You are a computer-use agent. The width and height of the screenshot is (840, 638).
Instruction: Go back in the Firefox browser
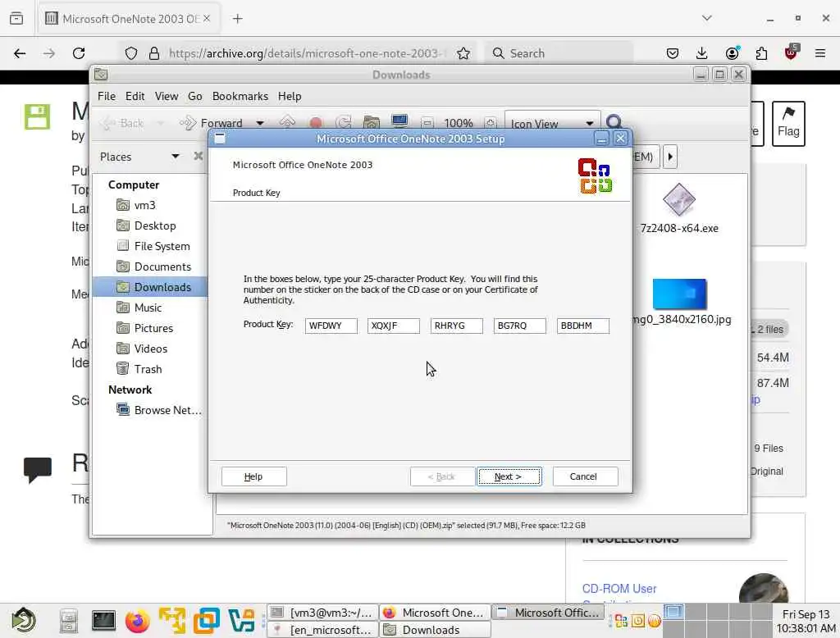coord(20,53)
